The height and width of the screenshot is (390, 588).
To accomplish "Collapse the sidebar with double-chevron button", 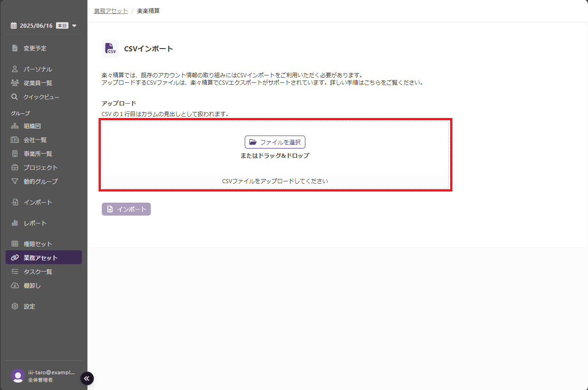I will tap(87, 378).
